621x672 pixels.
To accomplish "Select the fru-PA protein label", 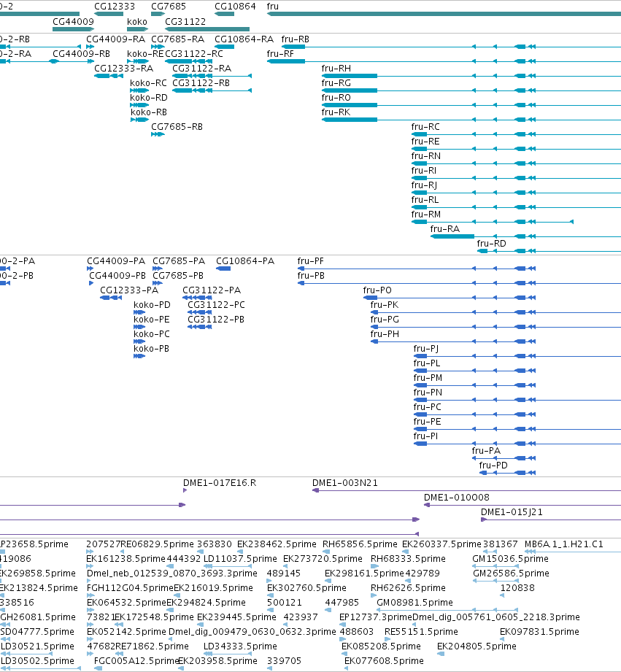I will (486, 450).
